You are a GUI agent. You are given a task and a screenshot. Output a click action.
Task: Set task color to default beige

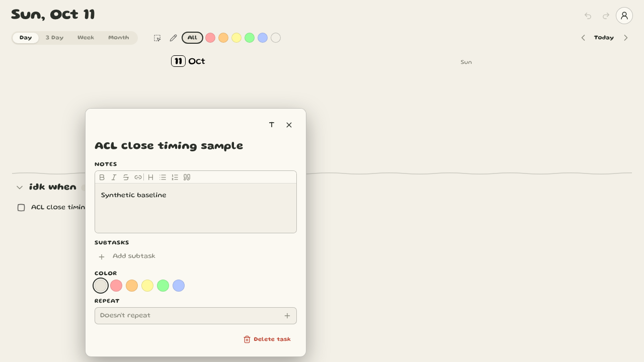pyautogui.click(x=101, y=286)
